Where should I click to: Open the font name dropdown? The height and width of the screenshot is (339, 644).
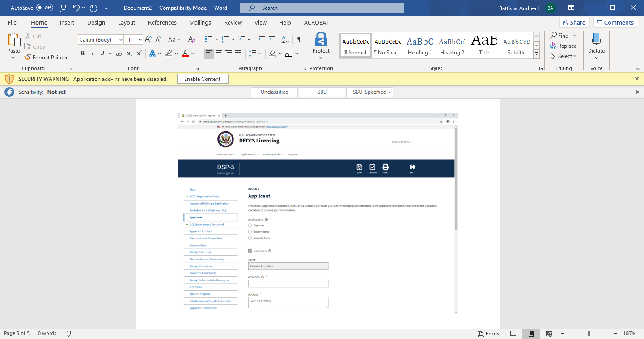[121, 40]
